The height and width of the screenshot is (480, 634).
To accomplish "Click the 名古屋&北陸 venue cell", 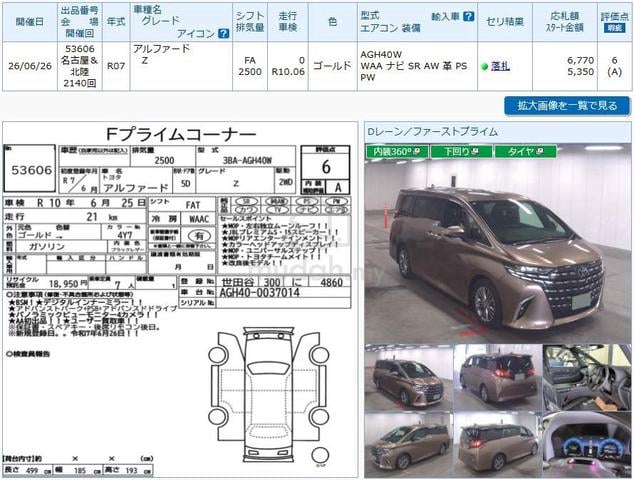I will [x=80, y=66].
